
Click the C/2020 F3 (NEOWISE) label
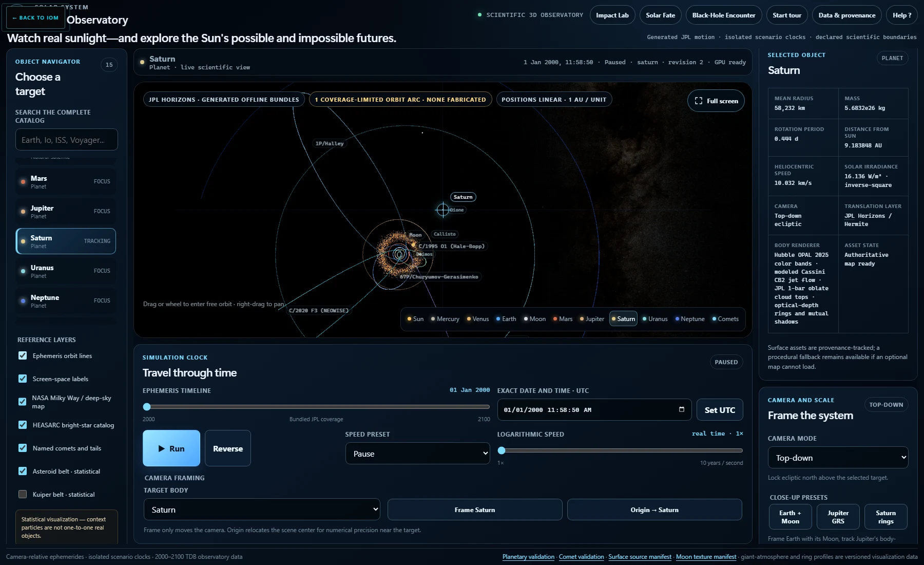click(319, 310)
